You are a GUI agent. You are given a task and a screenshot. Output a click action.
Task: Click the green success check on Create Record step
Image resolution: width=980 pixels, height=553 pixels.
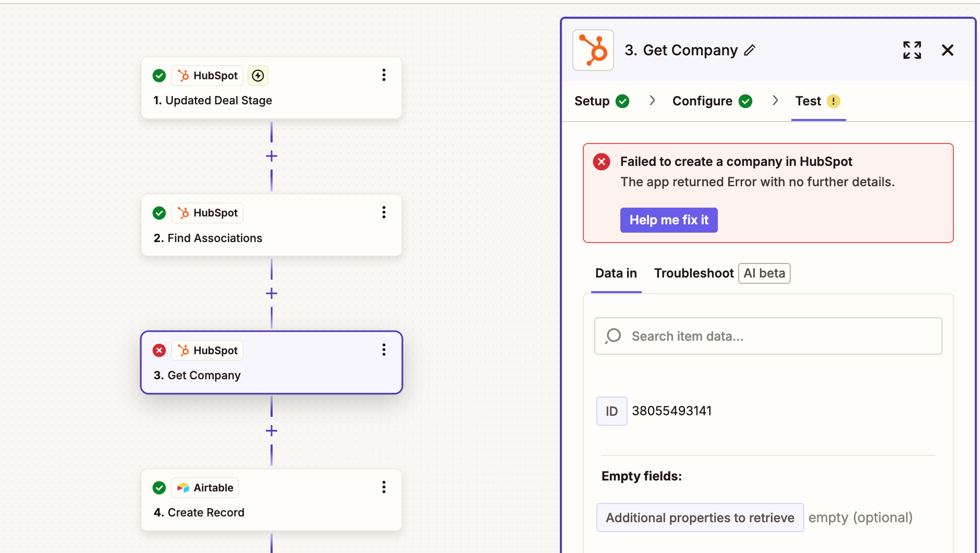159,488
